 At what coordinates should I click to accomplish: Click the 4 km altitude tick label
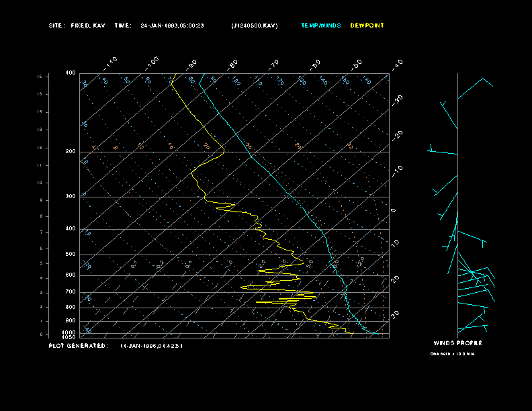[x=42, y=278]
